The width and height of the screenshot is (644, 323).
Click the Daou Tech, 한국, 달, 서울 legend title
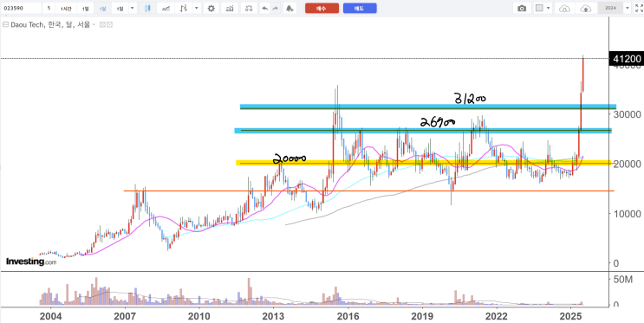(50, 24)
